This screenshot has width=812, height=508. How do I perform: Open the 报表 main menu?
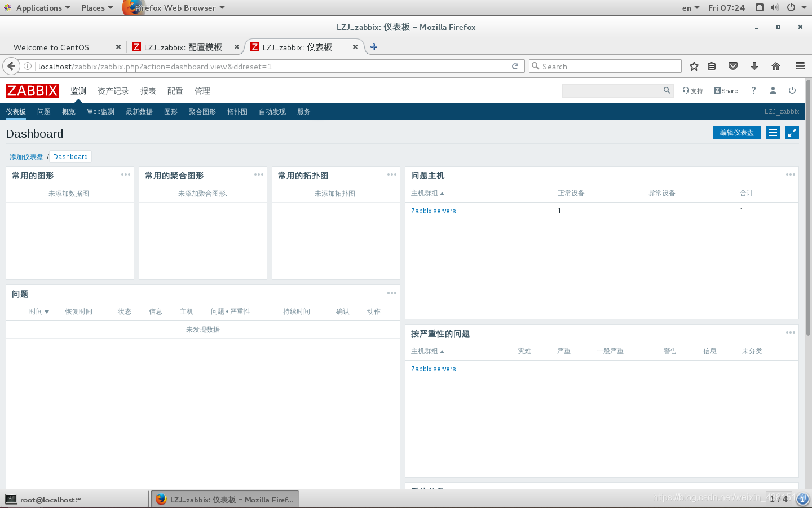148,91
